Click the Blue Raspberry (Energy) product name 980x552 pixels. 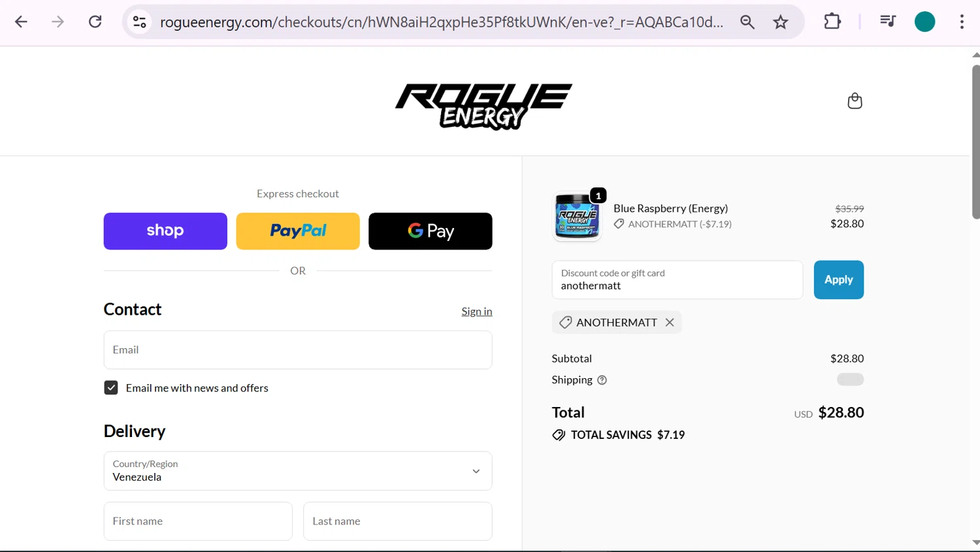tap(670, 208)
